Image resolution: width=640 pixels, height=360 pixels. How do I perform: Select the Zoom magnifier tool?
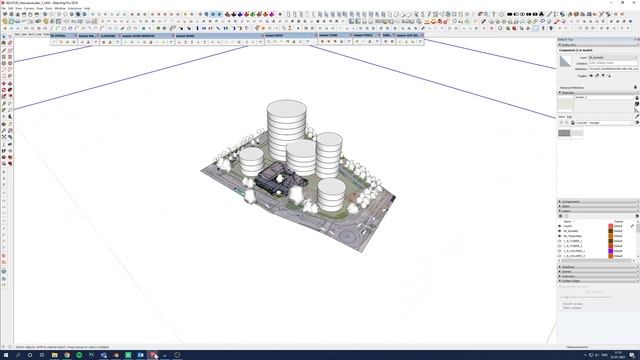(x=4, y=131)
